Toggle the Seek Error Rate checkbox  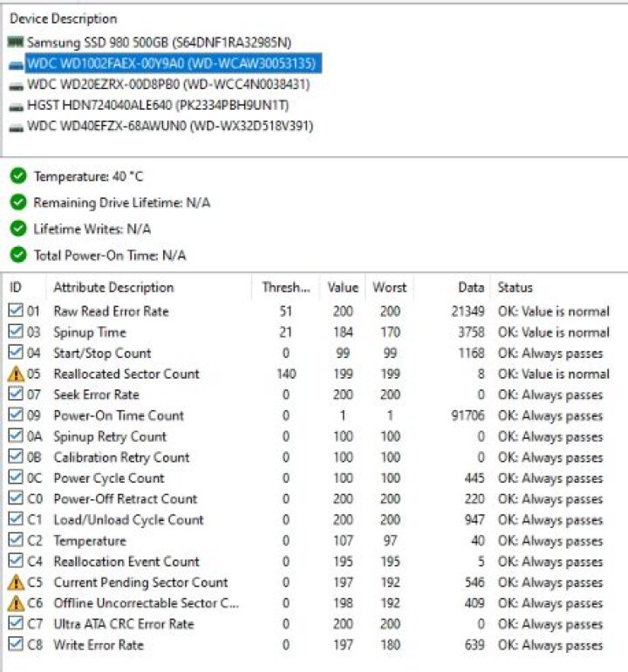(16, 394)
